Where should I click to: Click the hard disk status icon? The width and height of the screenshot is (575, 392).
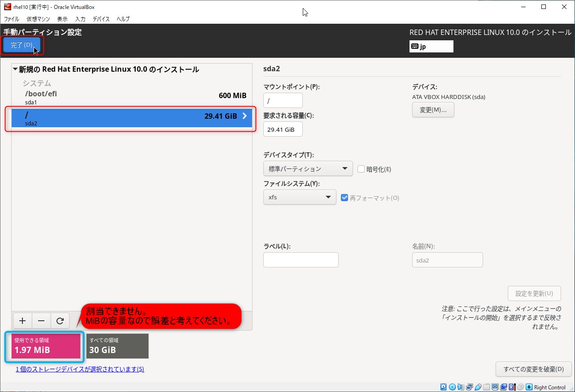tap(444, 387)
